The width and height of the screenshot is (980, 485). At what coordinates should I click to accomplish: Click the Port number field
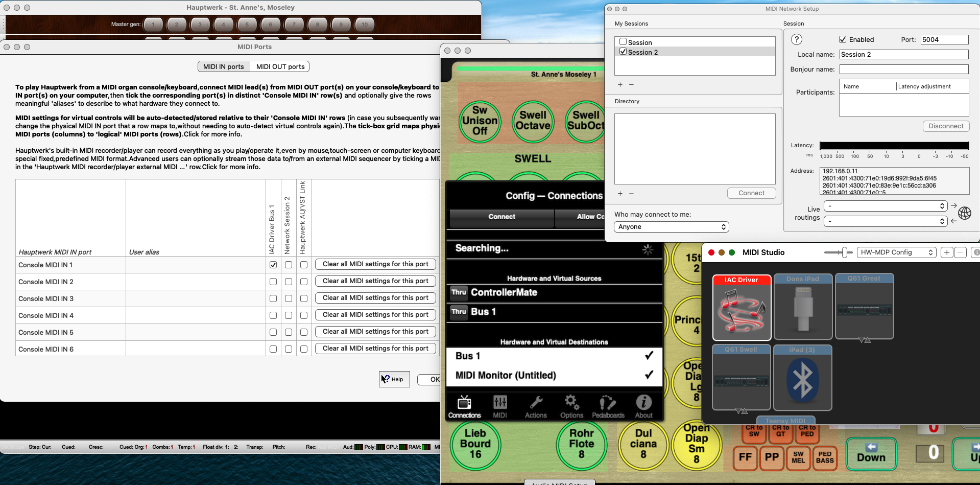point(945,39)
